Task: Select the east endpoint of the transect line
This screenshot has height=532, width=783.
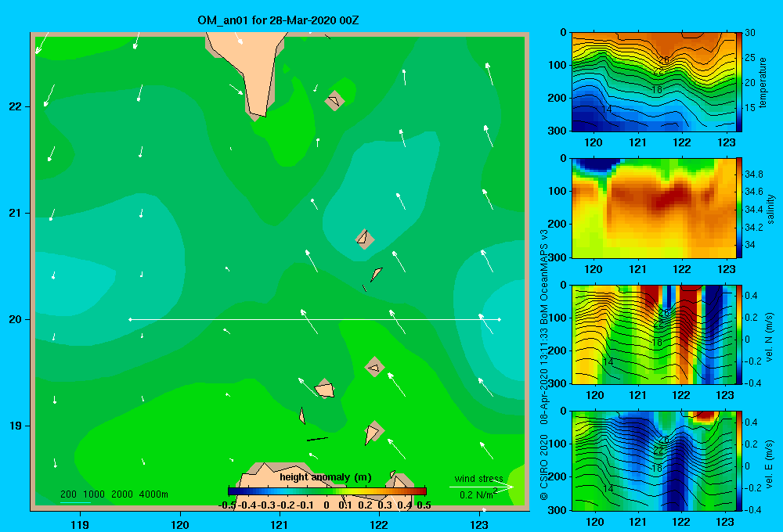Action: [500, 319]
